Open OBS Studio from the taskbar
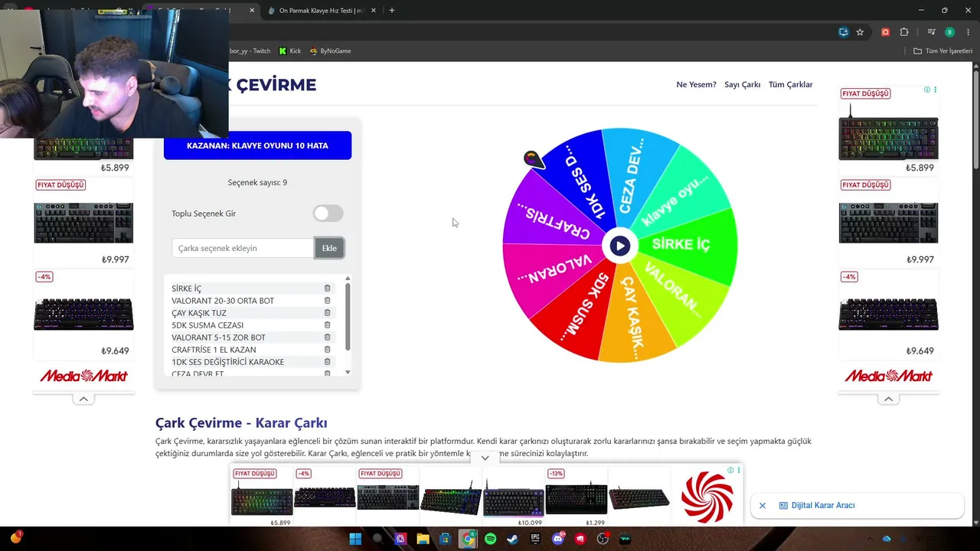The image size is (980, 551). (x=603, y=539)
